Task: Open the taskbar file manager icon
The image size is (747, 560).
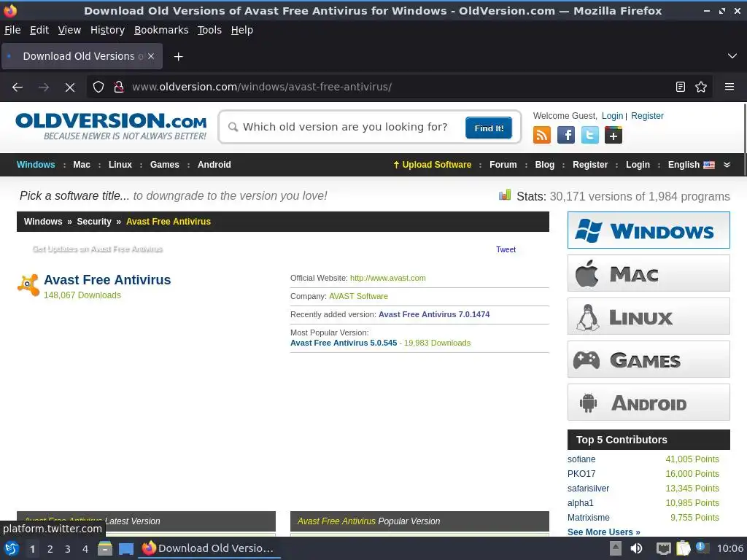Action: click(105, 548)
